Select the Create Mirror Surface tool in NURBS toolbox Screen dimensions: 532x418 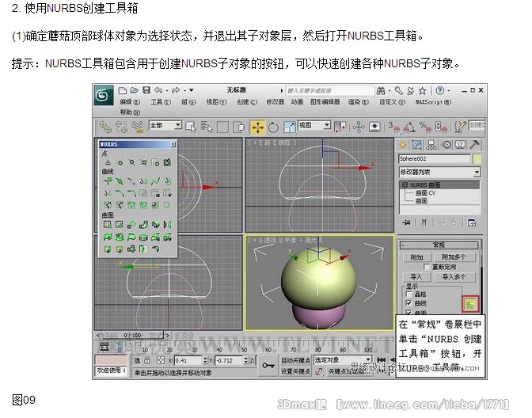pyautogui.click(x=167, y=224)
